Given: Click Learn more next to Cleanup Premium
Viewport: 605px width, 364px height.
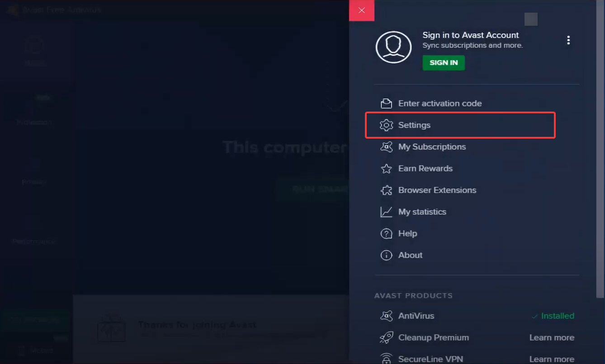Looking at the screenshot, I should pyautogui.click(x=552, y=337).
